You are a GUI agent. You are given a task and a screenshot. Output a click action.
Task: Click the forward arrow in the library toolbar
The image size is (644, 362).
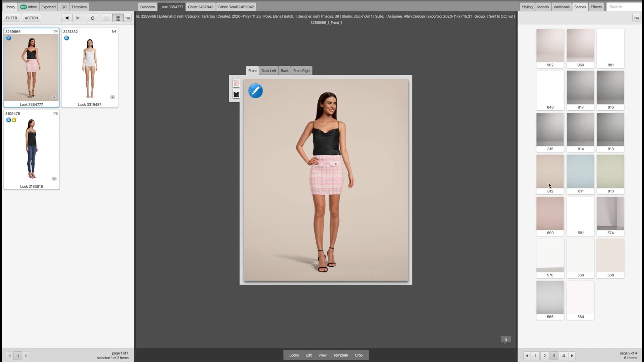point(78,18)
